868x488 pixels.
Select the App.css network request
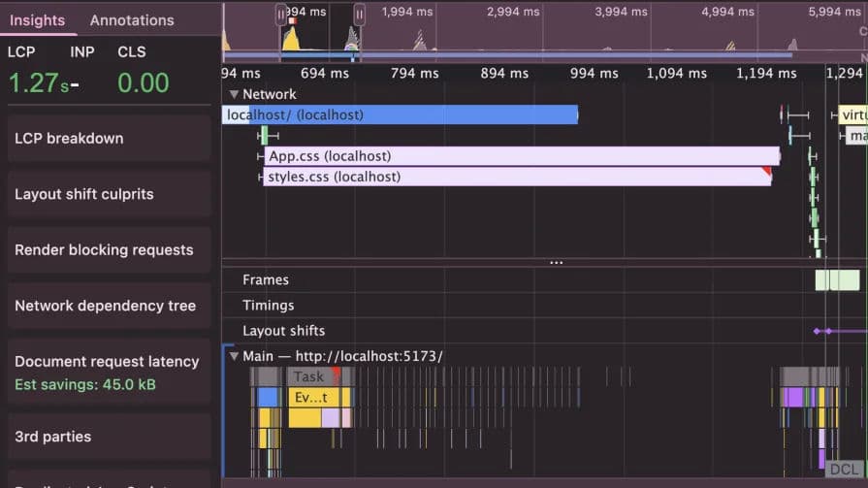522,156
